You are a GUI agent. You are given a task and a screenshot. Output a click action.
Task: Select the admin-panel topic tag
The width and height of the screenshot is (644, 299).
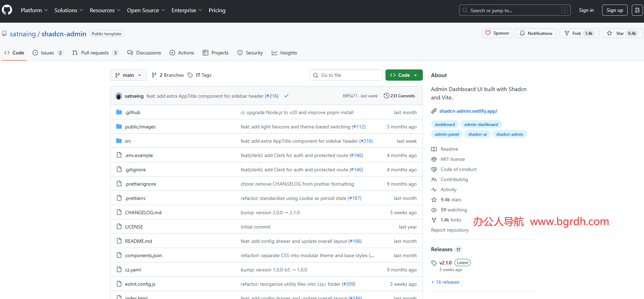click(447, 134)
